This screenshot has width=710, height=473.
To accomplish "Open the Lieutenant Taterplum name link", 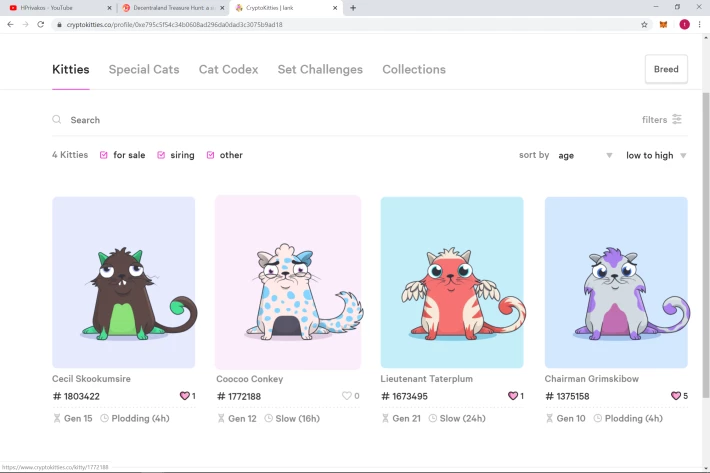I will (427, 379).
